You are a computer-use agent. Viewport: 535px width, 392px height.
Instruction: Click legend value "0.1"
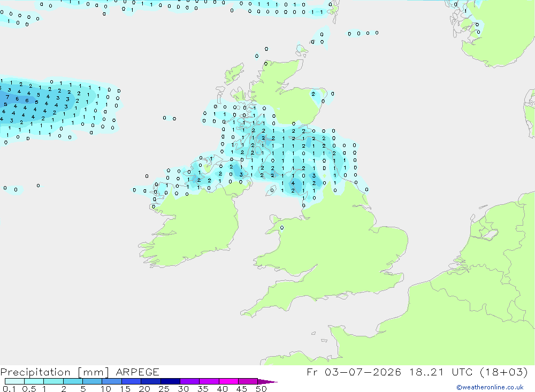tap(9, 389)
